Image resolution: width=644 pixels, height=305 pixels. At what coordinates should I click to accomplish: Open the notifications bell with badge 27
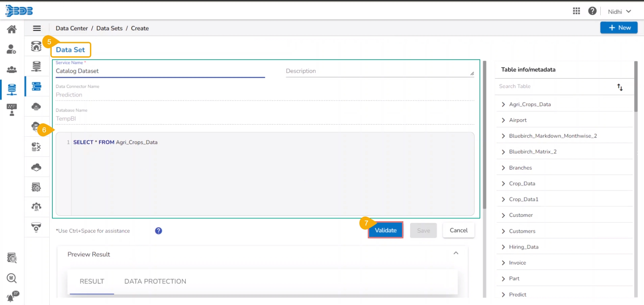point(12,296)
